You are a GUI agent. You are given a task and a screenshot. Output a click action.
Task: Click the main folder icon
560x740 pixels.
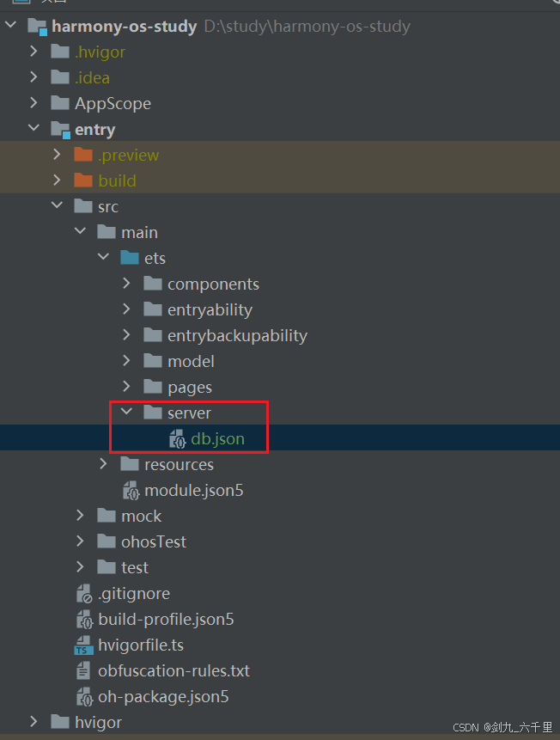coord(107,232)
